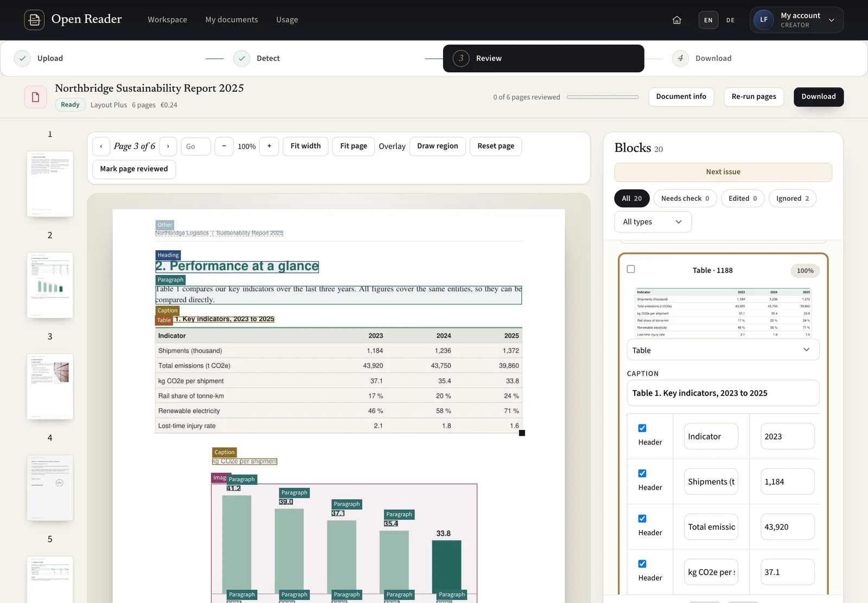
Task: Open the Table block type dropdown
Action: tap(723, 351)
